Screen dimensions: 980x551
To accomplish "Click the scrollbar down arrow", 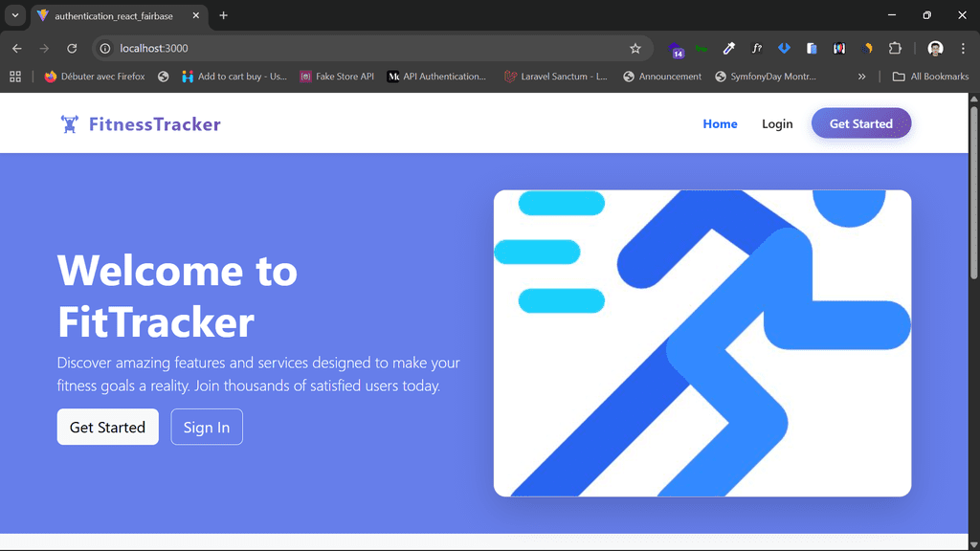I will [x=973, y=544].
